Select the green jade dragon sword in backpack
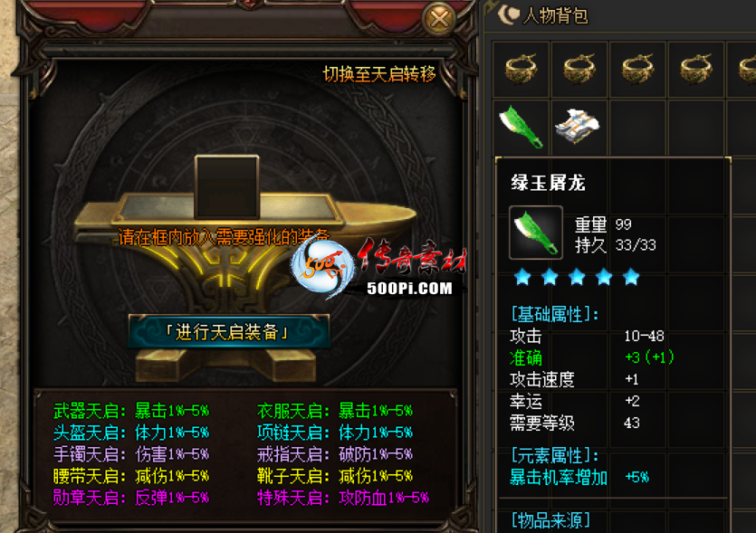Screen dimensions: 756x533 [521, 127]
